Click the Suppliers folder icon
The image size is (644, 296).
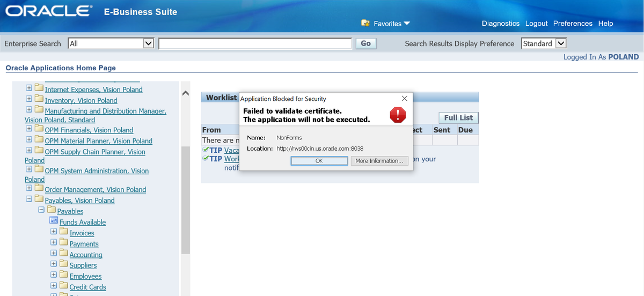pos(63,264)
